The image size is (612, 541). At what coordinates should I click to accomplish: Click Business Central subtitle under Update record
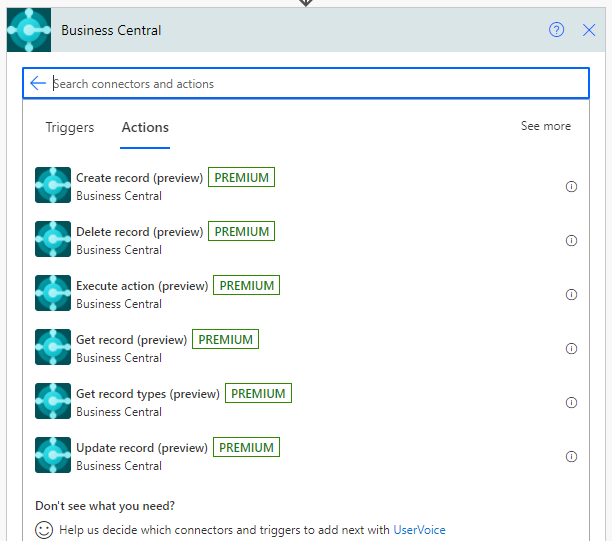click(x=119, y=466)
